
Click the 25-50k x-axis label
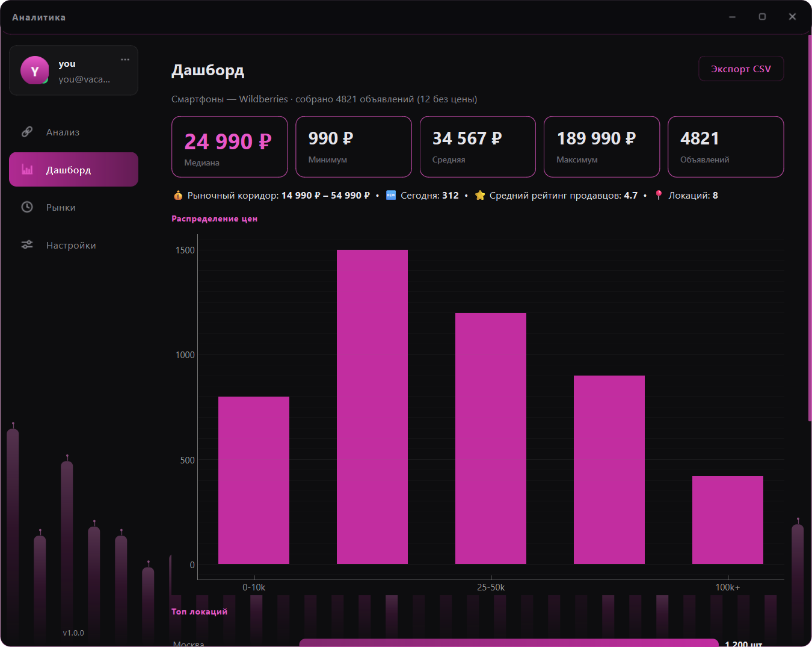[491, 587]
